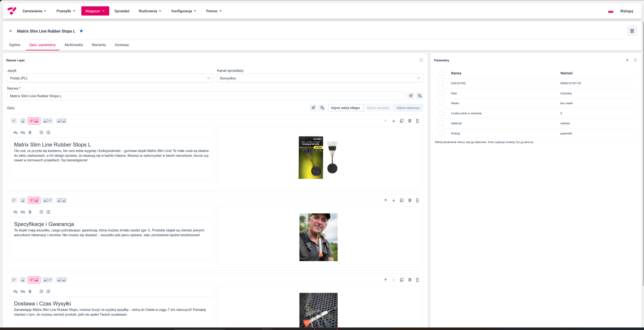This screenshot has width=644, height=330.
Task: Click the product package image in first section
Action: 318,158
